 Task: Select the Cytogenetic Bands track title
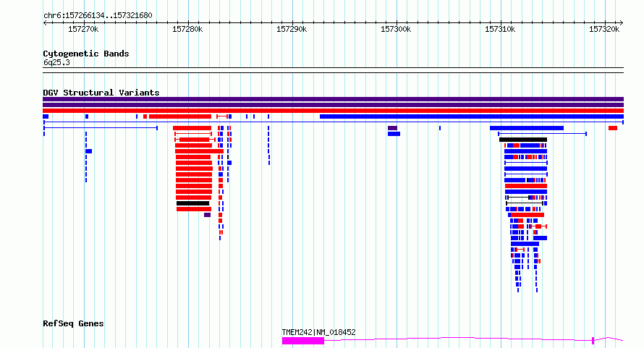[x=86, y=54]
